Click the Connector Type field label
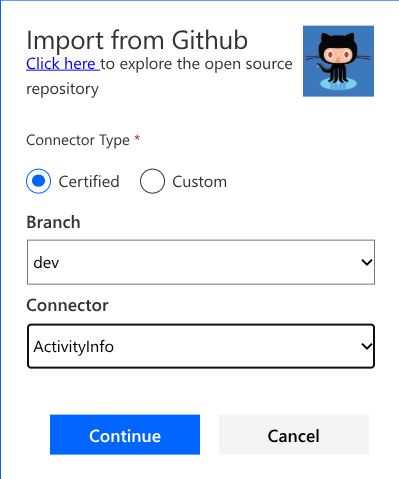399x479 pixels. (x=78, y=140)
